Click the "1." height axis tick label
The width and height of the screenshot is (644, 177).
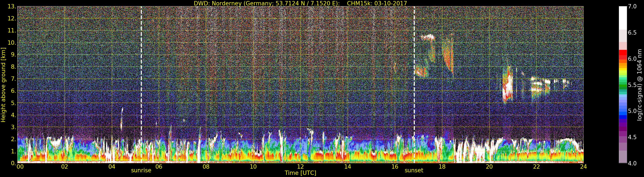(x=13, y=151)
